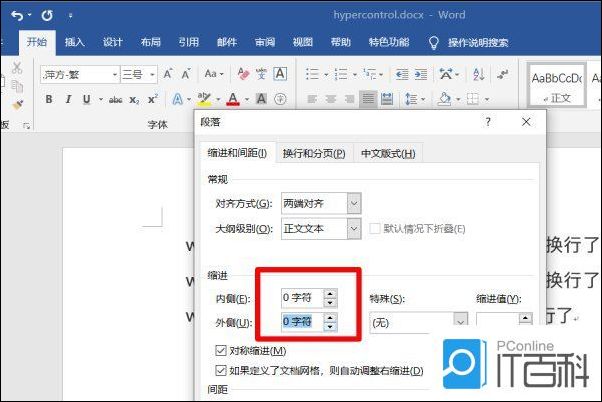Toggle Bold formatting
The height and width of the screenshot is (402, 602).
click(x=49, y=99)
